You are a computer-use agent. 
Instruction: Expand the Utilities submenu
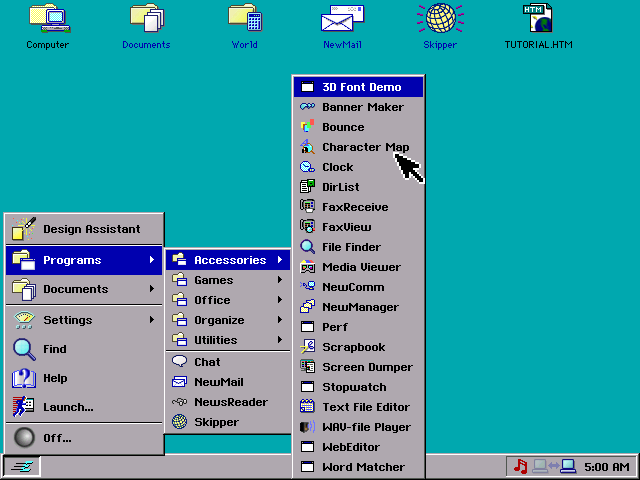click(x=228, y=340)
